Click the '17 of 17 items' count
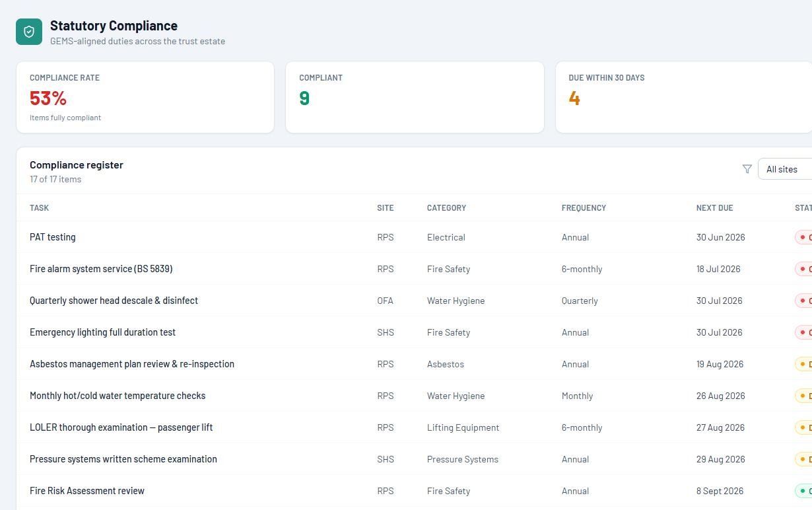This screenshot has width=812, height=510. 55,179
